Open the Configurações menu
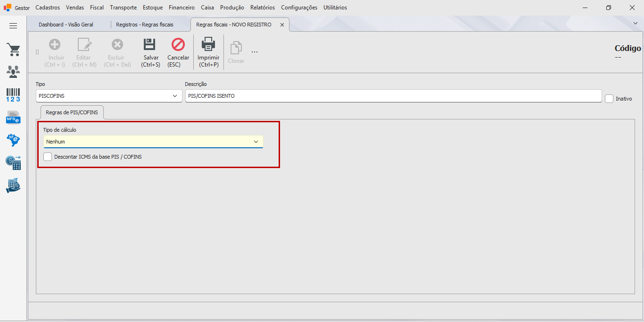 [299, 8]
